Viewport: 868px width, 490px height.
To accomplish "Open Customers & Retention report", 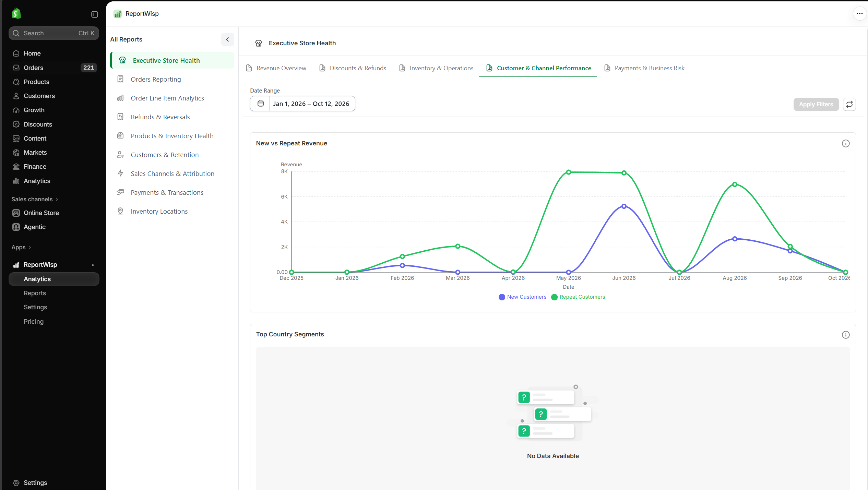I will click(x=172, y=155).
